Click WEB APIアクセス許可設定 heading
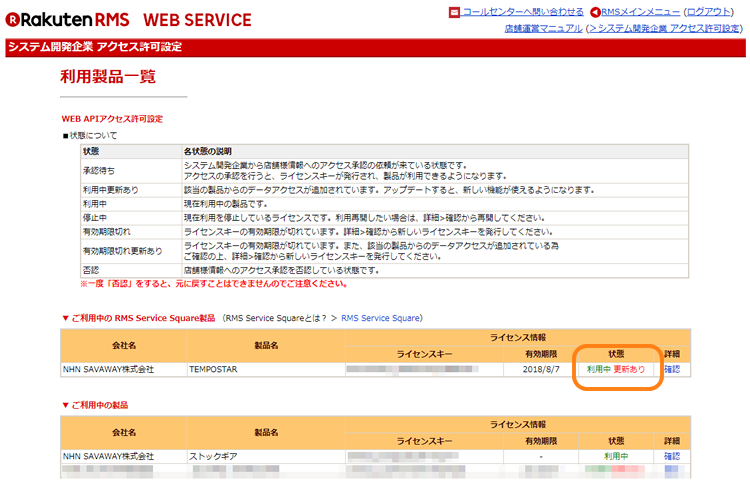Image resolution: width=750 pixels, height=482 pixels. click(112, 119)
